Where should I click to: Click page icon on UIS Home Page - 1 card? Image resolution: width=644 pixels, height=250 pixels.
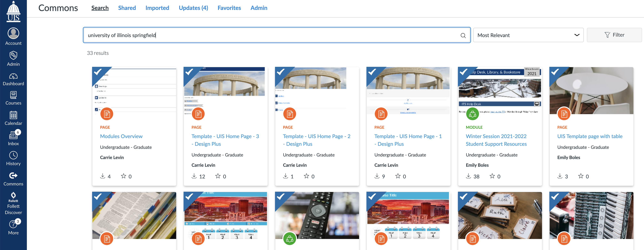(x=381, y=114)
